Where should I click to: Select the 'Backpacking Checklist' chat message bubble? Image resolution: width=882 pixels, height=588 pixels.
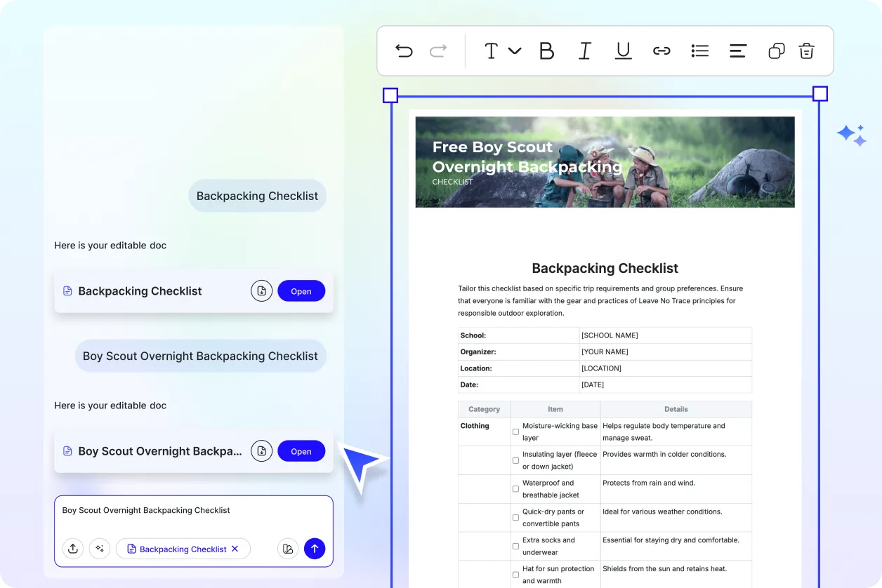[x=257, y=196]
